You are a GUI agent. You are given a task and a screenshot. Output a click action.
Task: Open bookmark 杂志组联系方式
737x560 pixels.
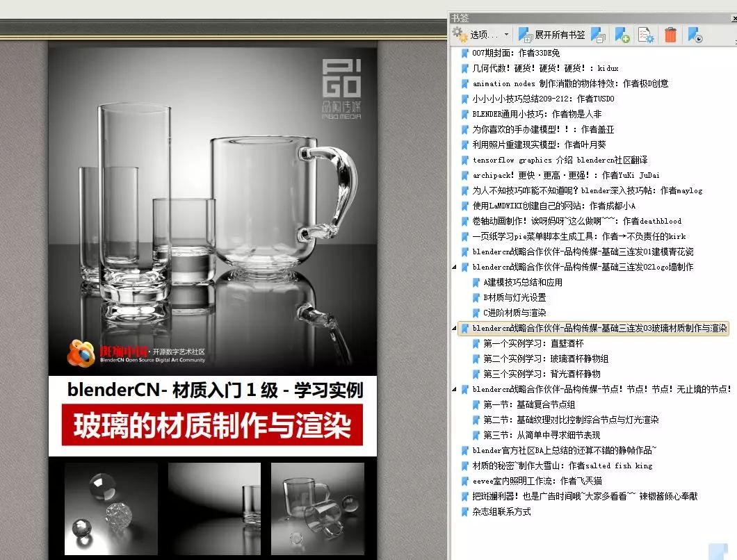tap(501, 511)
